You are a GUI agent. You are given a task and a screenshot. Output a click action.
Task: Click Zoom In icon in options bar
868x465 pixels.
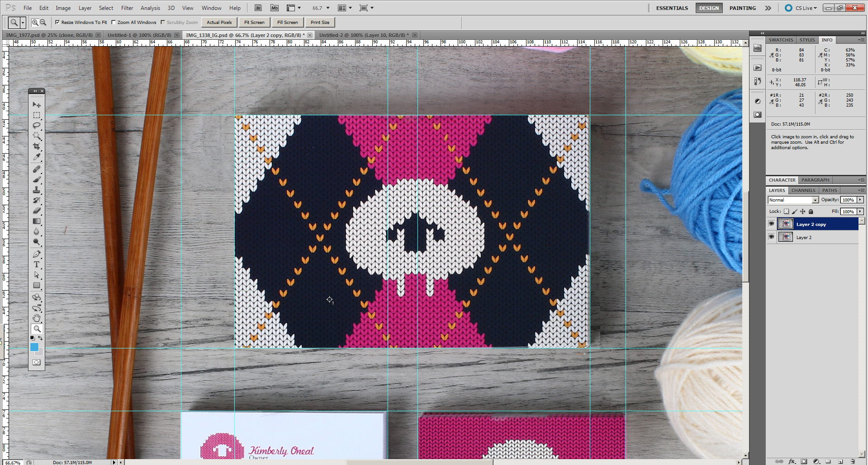[35, 22]
